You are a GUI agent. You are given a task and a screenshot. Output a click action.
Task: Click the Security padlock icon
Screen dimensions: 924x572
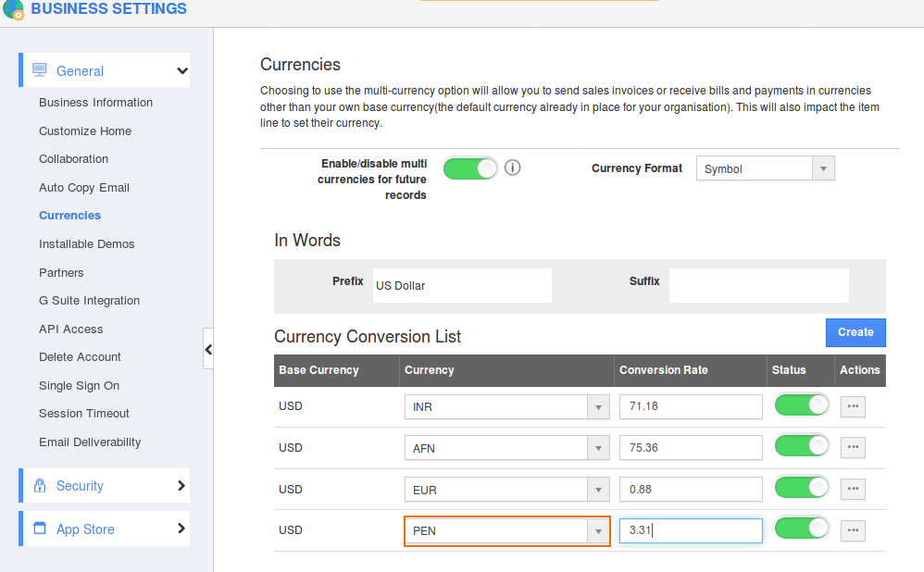point(40,485)
